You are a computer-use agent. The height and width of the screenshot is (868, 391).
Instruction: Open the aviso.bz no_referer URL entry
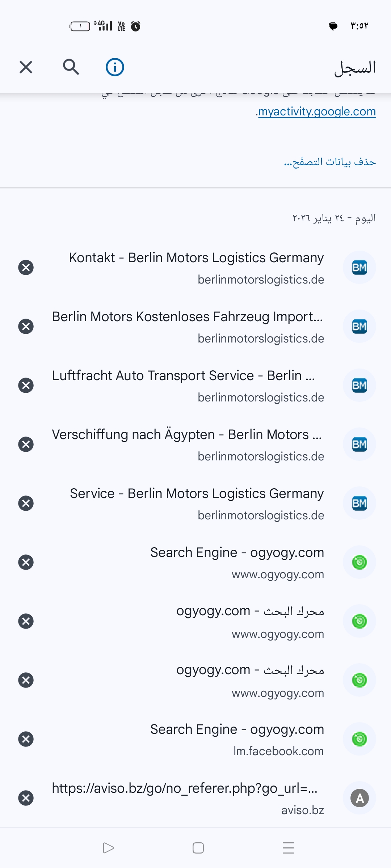(x=185, y=798)
